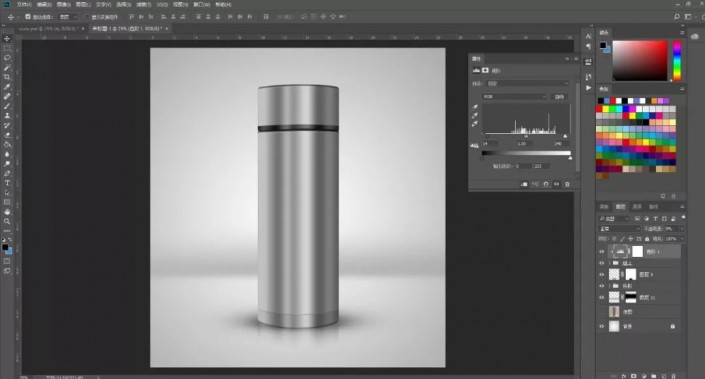Select the Levels 1 layer mask thumbnail

click(638, 251)
